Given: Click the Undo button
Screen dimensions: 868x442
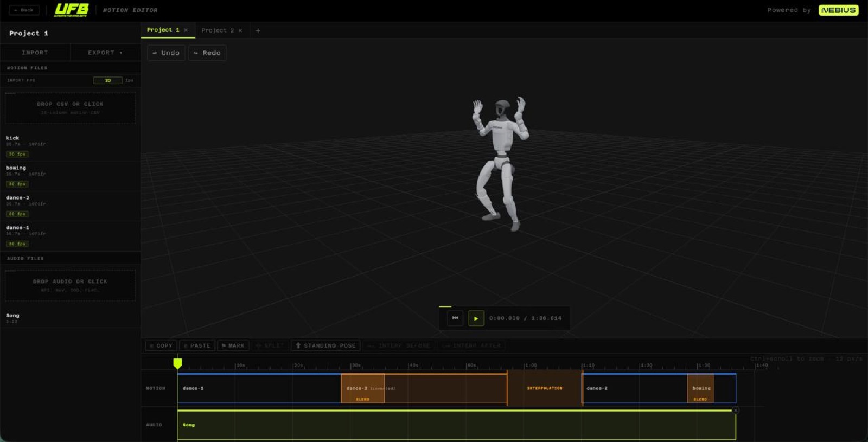Looking at the screenshot, I should click(166, 53).
